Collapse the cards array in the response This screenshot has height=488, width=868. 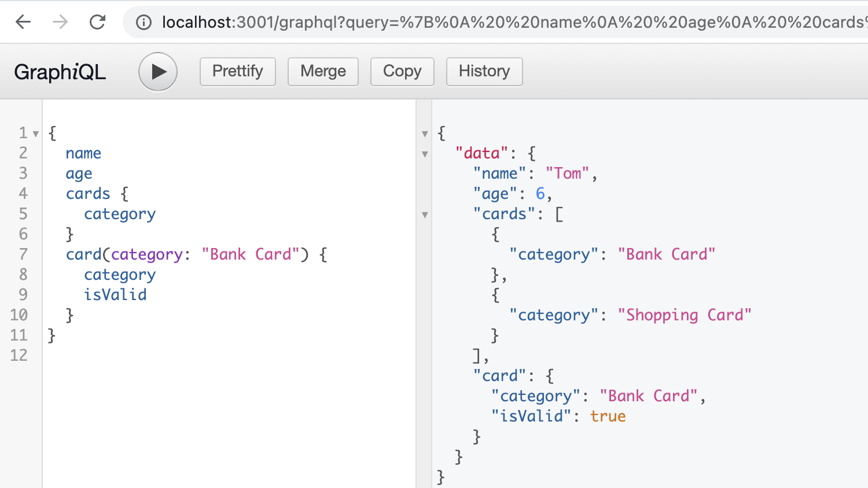425,215
